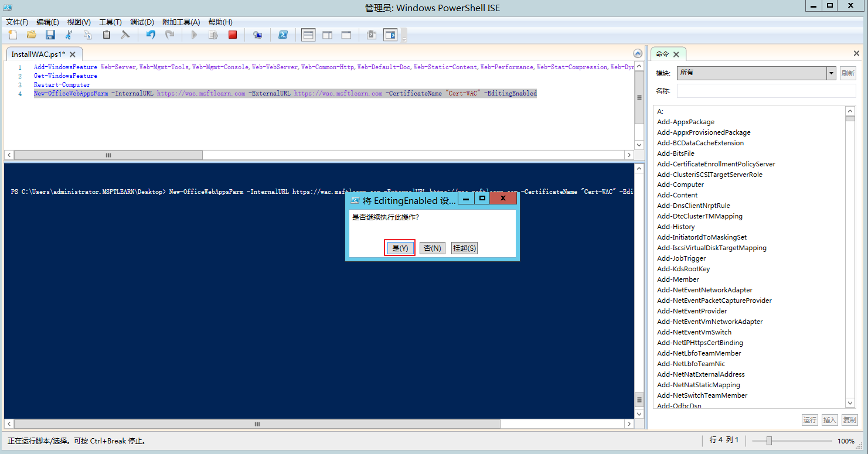Image resolution: width=868 pixels, height=454 pixels.
Task: Click the 插入 button in commands pane
Action: 829,420
